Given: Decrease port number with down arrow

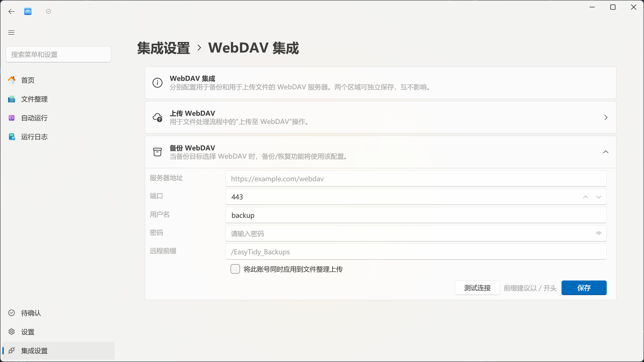Looking at the screenshot, I should click(x=599, y=197).
